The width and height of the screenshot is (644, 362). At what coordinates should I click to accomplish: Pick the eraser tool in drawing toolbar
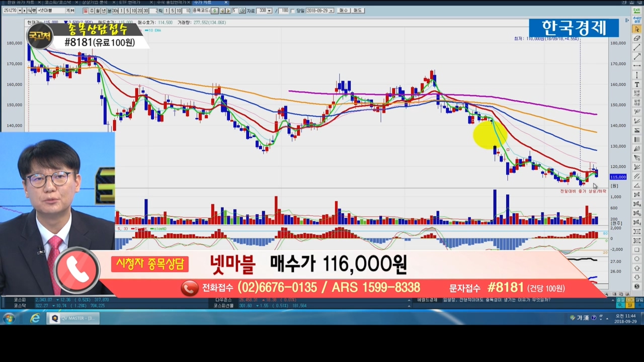click(x=637, y=38)
